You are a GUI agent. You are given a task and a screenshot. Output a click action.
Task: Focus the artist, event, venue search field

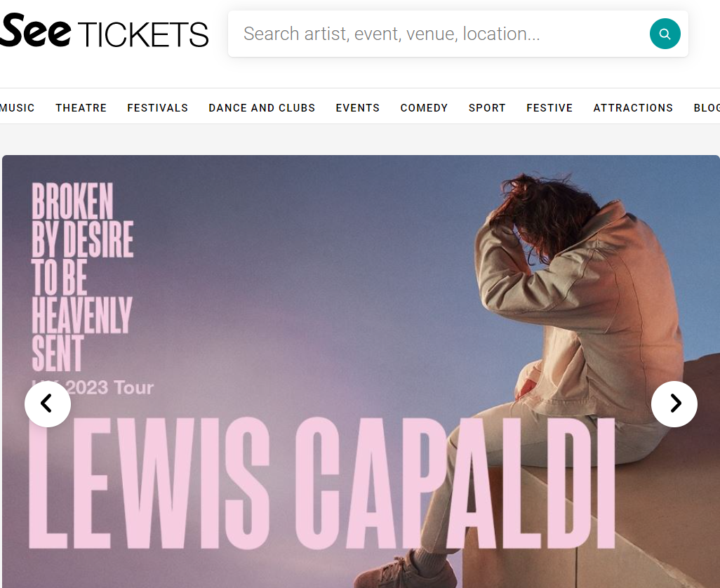(x=441, y=34)
